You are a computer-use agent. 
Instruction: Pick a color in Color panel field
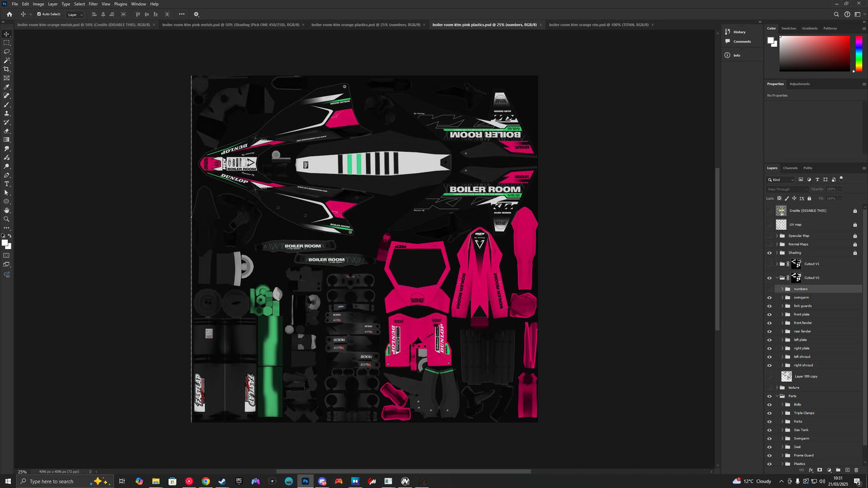point(815,54)
